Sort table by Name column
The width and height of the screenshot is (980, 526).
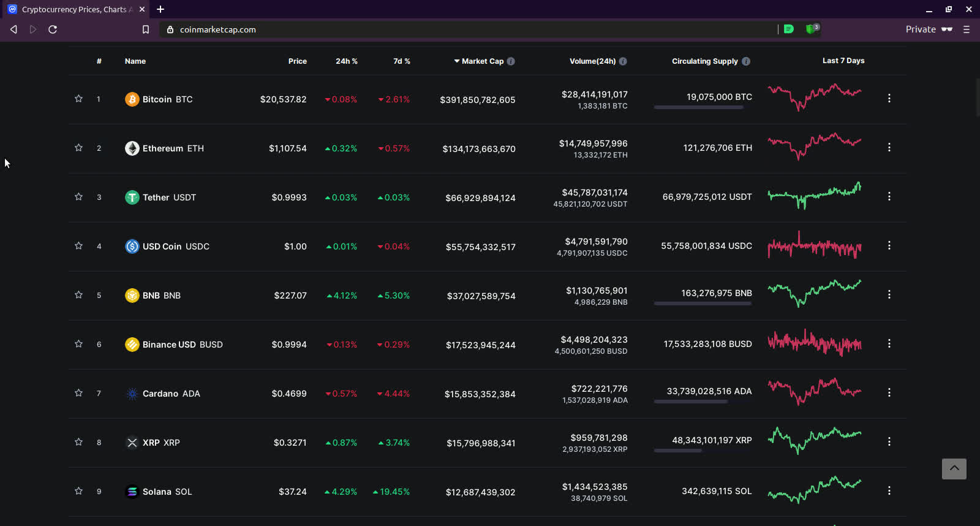tap(135, 61)
